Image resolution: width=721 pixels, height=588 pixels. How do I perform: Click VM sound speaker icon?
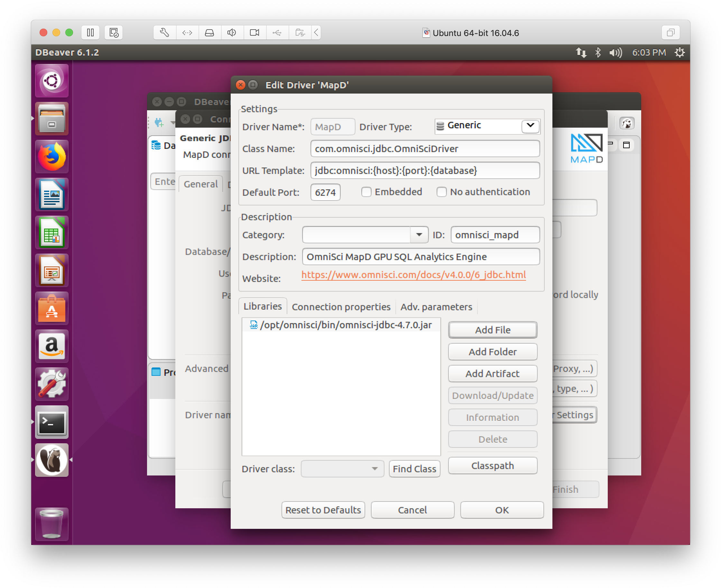tap(232, 32)
